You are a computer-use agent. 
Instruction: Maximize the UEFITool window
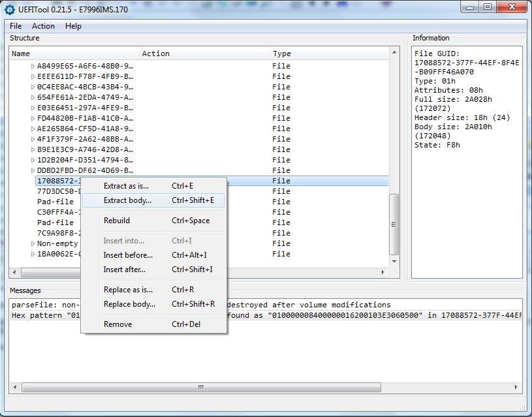[x=488, y=7]
